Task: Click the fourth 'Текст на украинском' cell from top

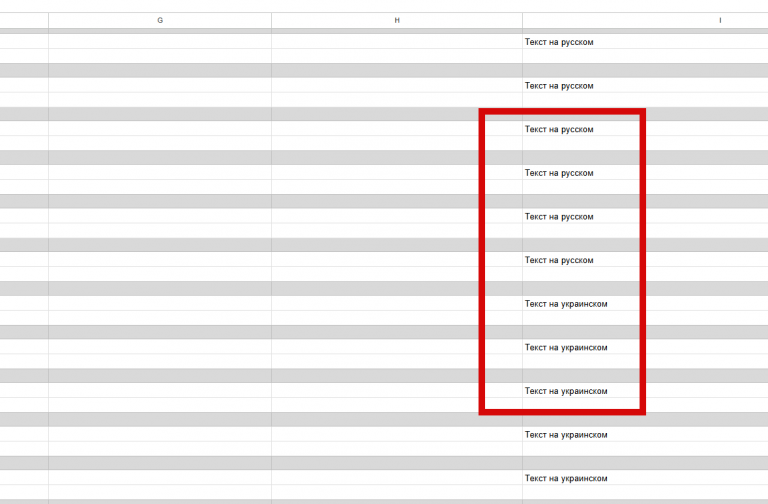Action: (645, 434)
